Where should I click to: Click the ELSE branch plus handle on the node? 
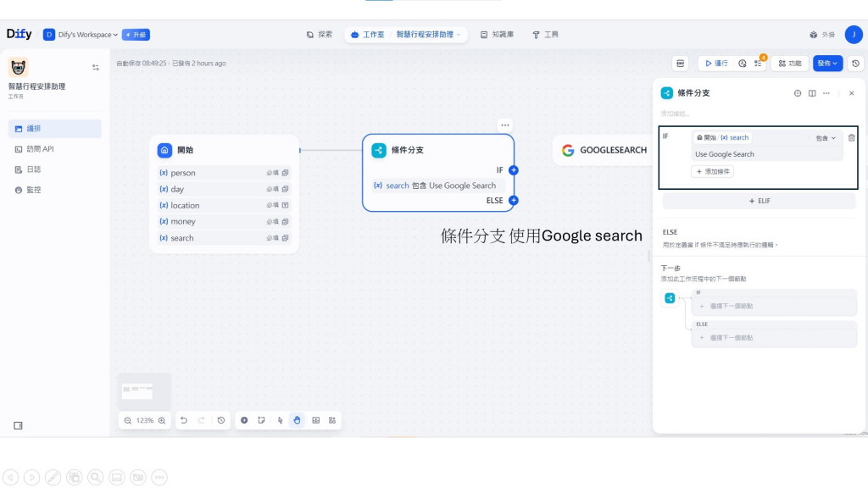point(514,200)
